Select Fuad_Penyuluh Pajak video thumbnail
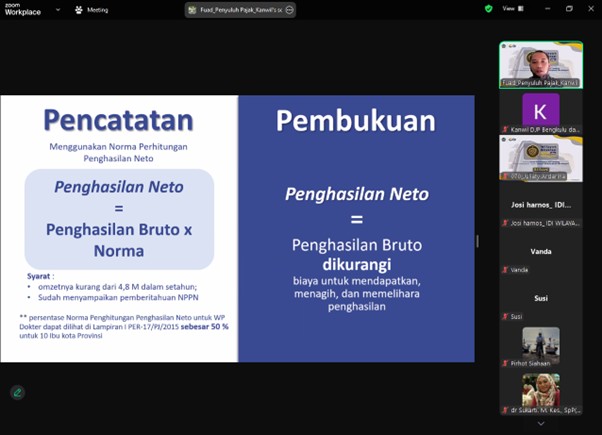The height and width of the screenshot is (435, 602). point(540,63)
